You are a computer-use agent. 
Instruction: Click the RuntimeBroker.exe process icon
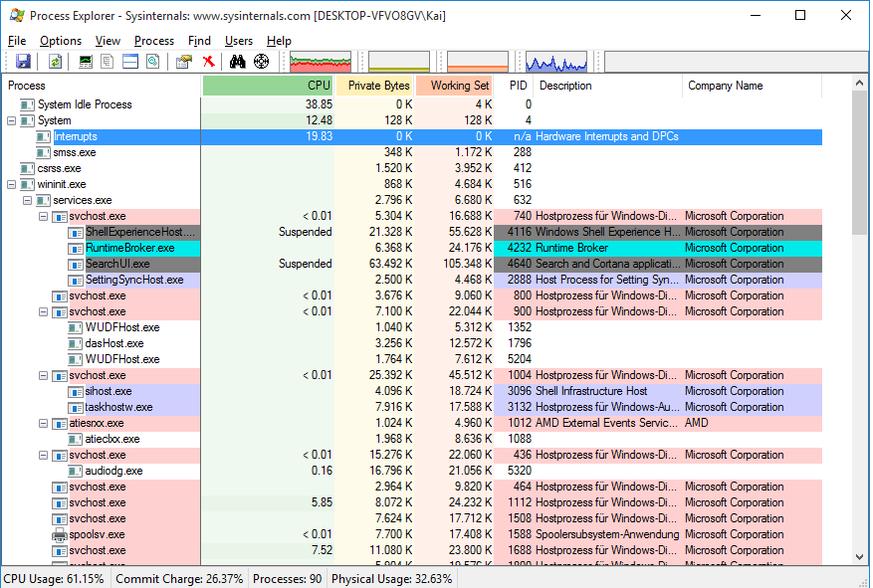coord(76,248)
